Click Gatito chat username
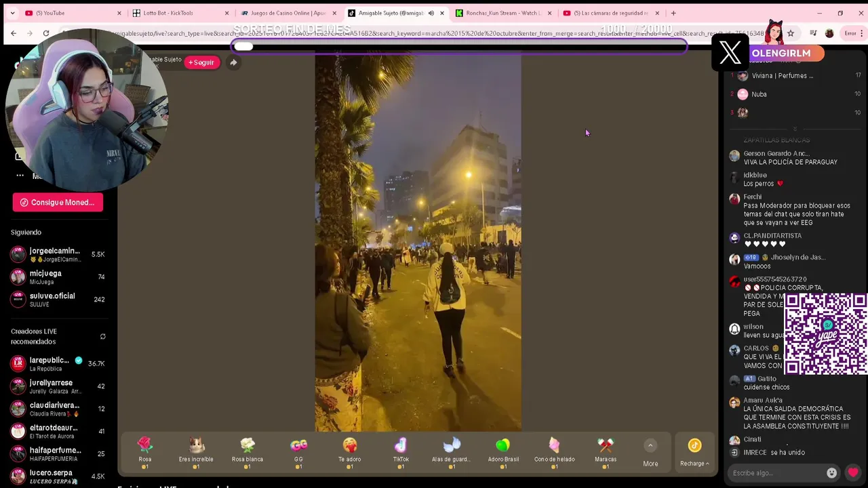Viewport: 868px width, 488px height. [x=767, y=379]
